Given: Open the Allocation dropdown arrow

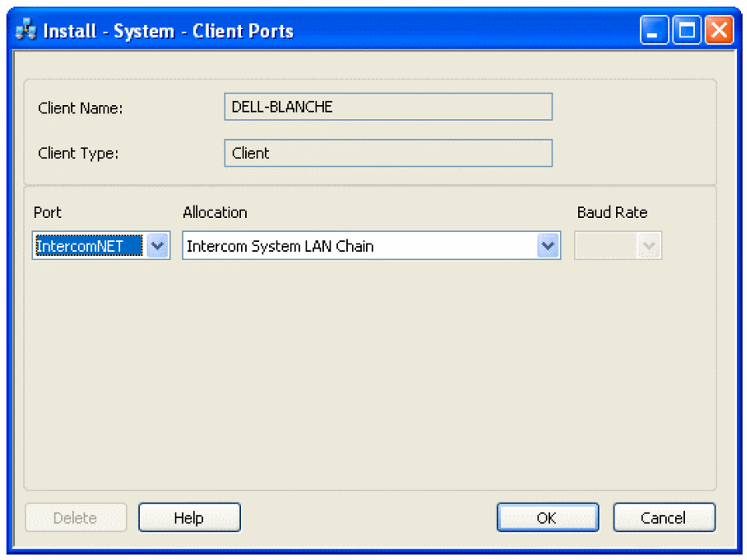Looking at the screenshot, I should (547, 246).
